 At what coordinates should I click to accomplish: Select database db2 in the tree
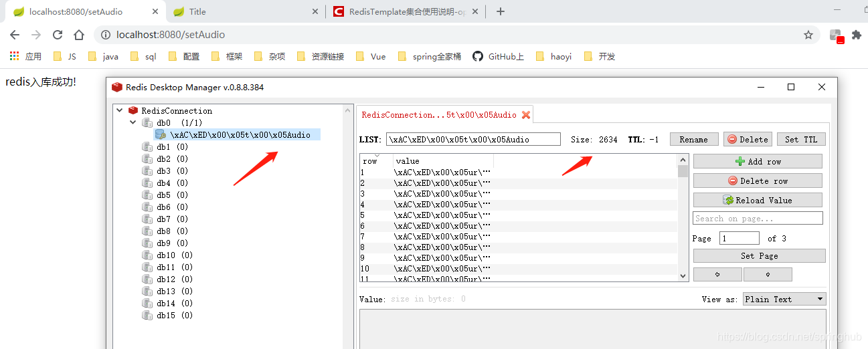coord(172,159)
